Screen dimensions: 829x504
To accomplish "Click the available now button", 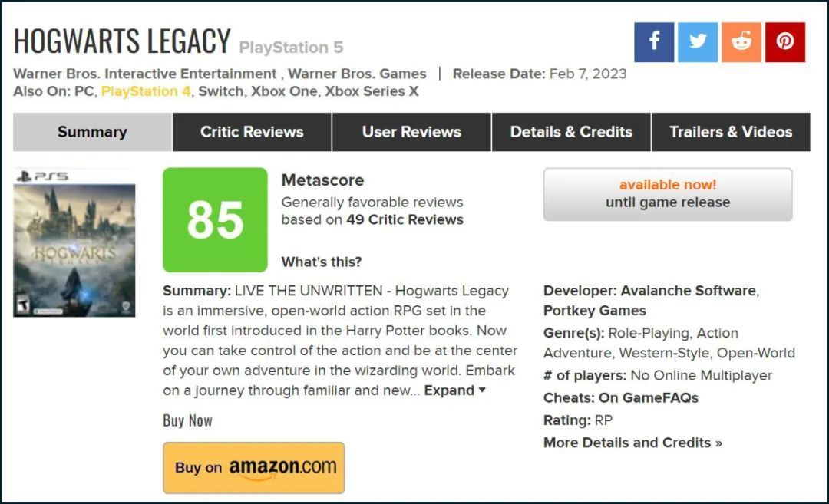I will 668,194.
